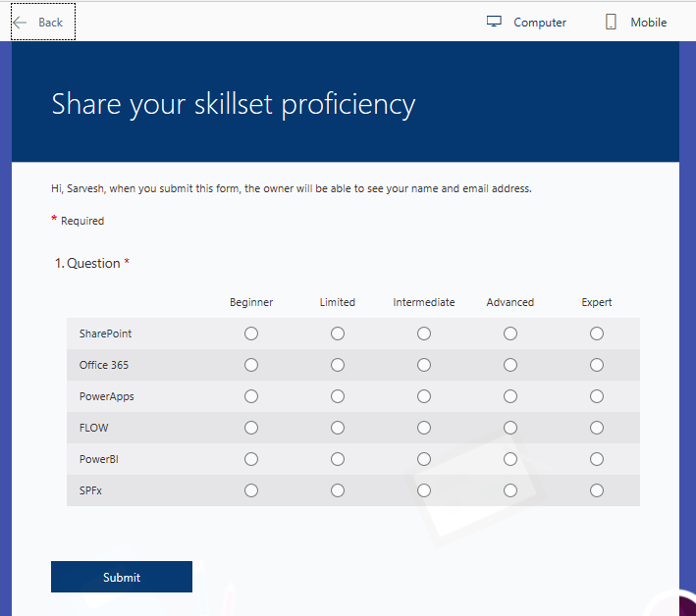Click the Limited column header

[338, 302]
